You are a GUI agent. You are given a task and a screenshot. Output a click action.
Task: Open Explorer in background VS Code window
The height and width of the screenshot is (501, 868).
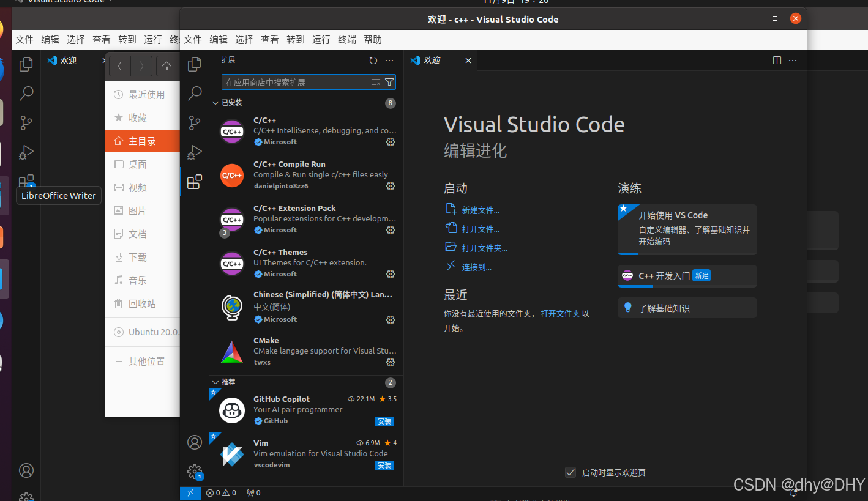click(26, 64)
